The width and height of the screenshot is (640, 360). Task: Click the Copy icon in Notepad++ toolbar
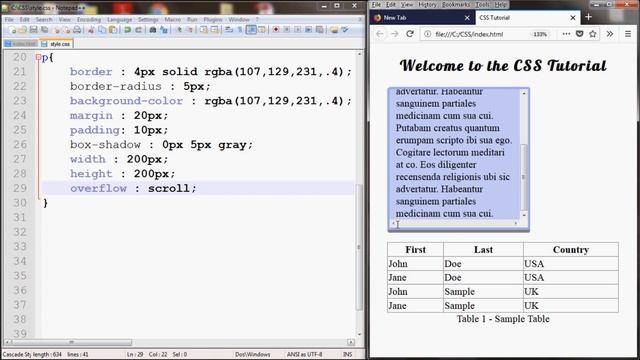click(x=102, y=30)
